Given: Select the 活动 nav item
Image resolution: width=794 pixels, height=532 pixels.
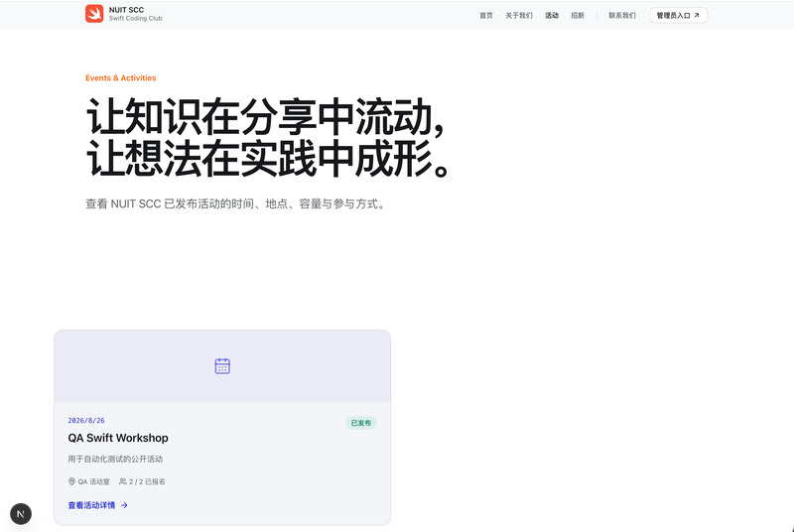Looking at the screenshot, I should 552,16.
